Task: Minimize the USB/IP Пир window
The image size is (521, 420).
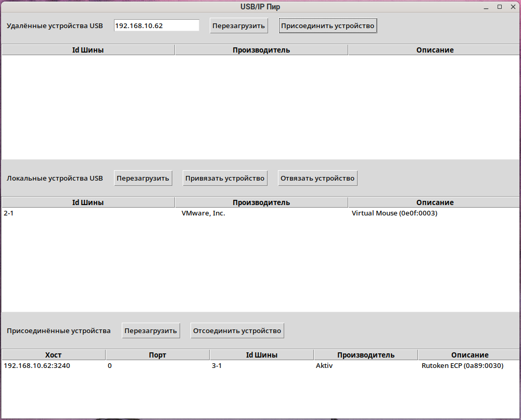Action: (x=486, y=7)
